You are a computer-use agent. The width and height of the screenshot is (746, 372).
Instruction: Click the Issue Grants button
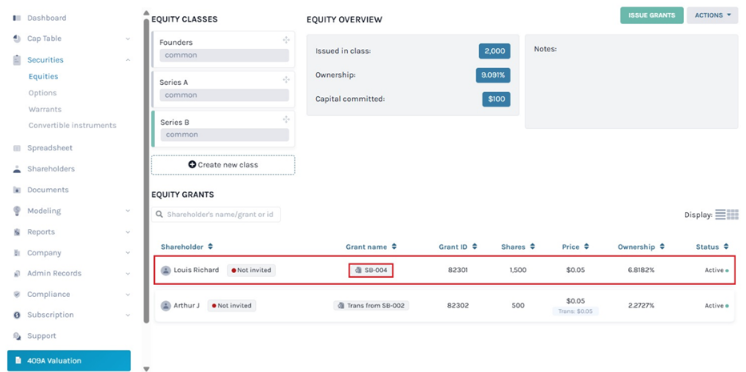(x=651, y=15)
